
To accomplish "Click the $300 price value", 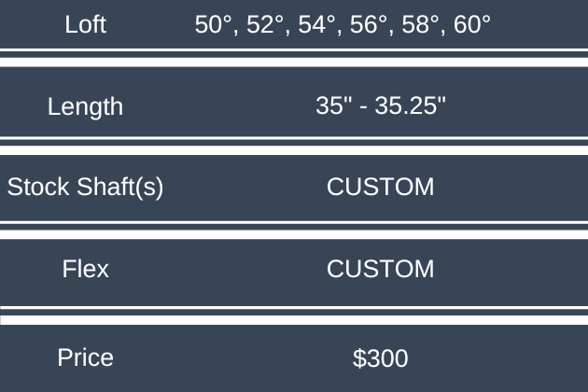I will click(x=380, y=357).
